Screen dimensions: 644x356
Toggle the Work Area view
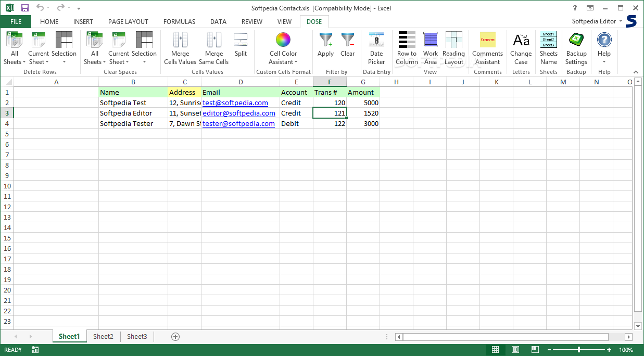coord(431,48)
